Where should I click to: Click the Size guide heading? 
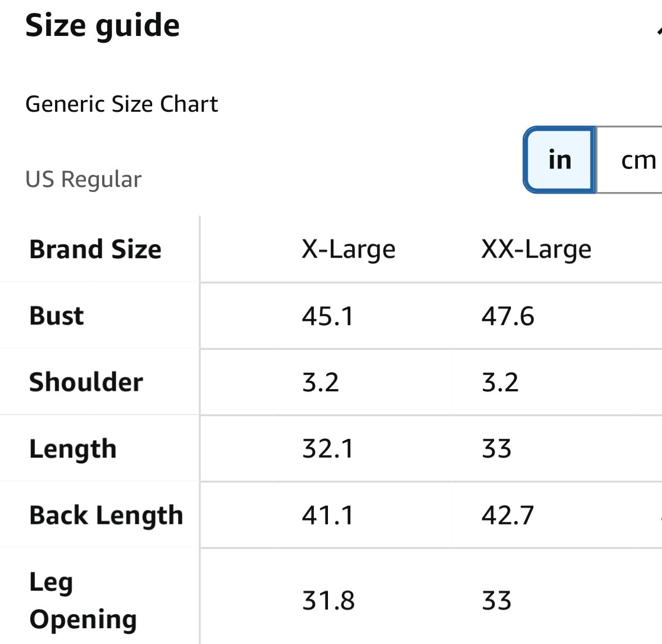(103, 26)
